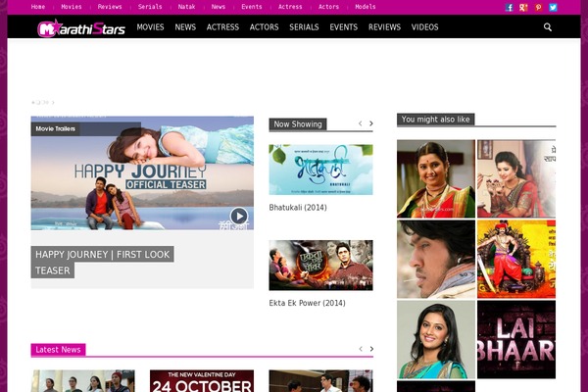
Task: Open Ekta Ek Power (2014) title link
Action: (307, 303)
